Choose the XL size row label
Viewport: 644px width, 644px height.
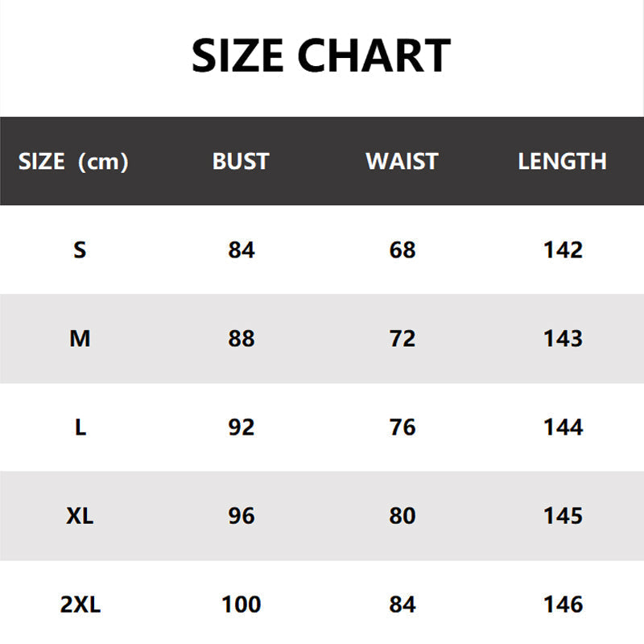80,515
